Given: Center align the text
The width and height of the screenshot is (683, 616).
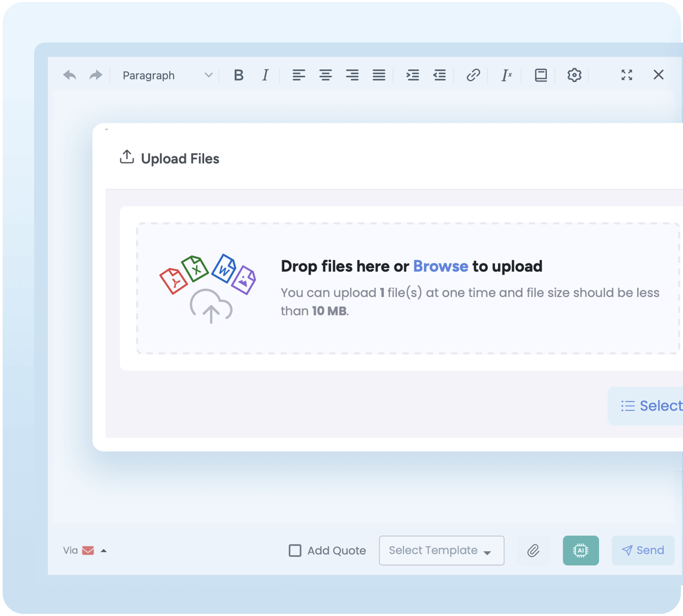Looking at the screenshot, I should pos(325,75).
